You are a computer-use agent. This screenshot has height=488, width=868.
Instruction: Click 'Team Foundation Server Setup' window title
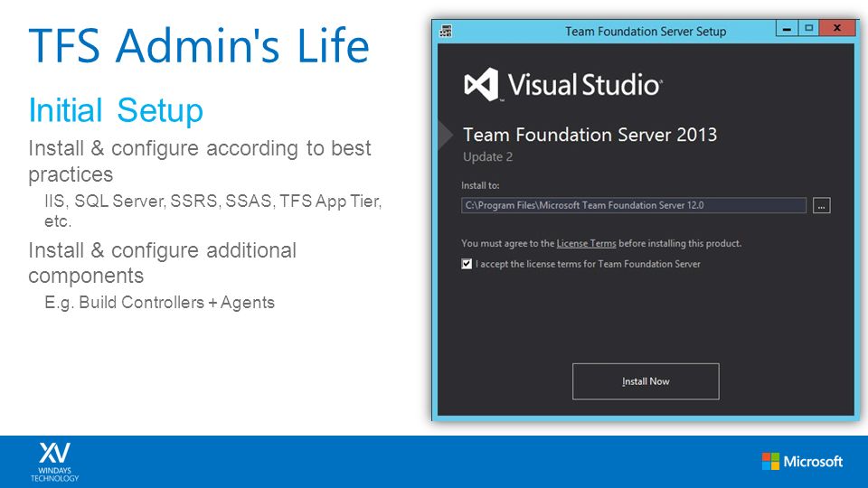point(646,32)
